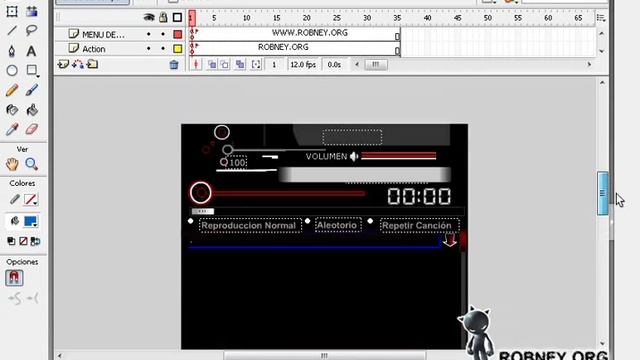Toggle Onion Skin button
Viewport: 640px width, 360px height.
(x=212, y=64)
